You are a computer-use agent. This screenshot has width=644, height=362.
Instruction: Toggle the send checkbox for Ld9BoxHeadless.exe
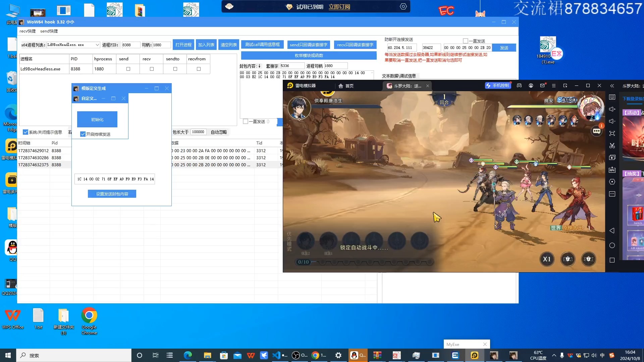point(128,69)
